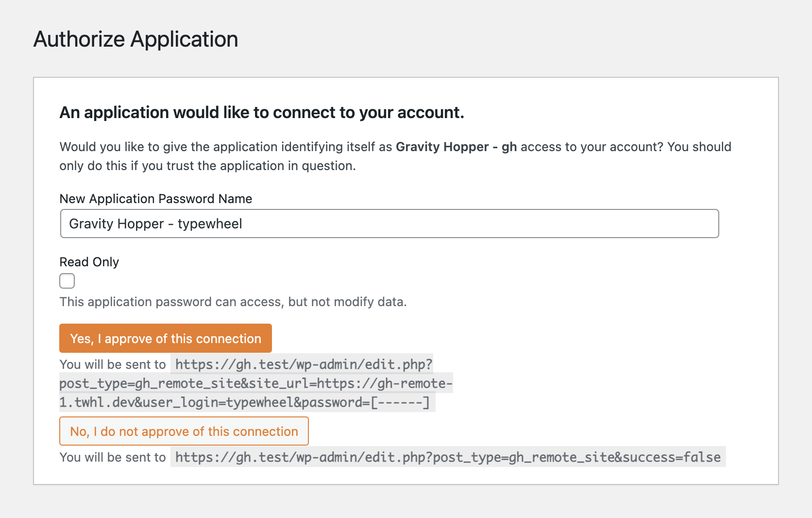
Task: Enable the Read Only checkbox
Action: click(x=67, y=281)
